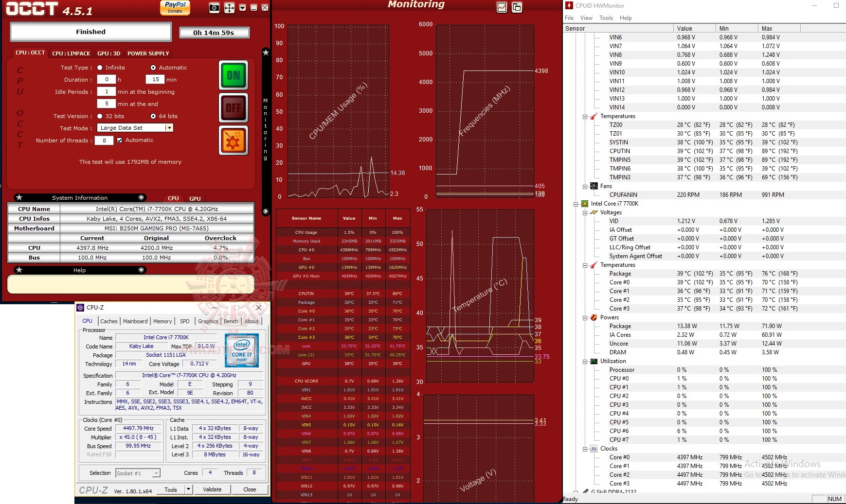Click the Value column header in HWMonitor
The image size is (846, 504).
pos(694,29)
